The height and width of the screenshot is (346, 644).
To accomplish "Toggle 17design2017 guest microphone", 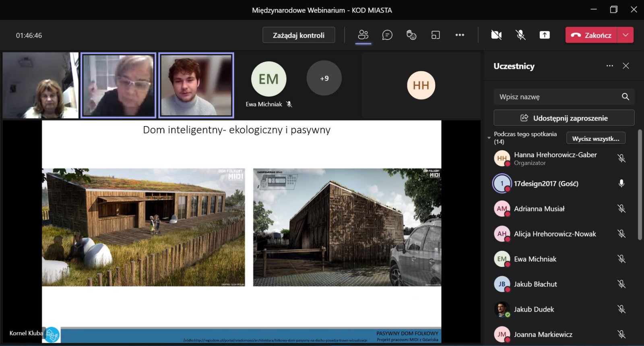I will point(621,183).
